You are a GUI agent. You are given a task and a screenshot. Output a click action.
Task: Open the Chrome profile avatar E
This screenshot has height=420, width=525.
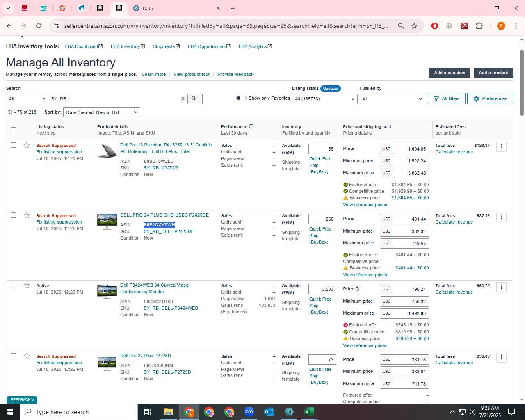[501, 26]
